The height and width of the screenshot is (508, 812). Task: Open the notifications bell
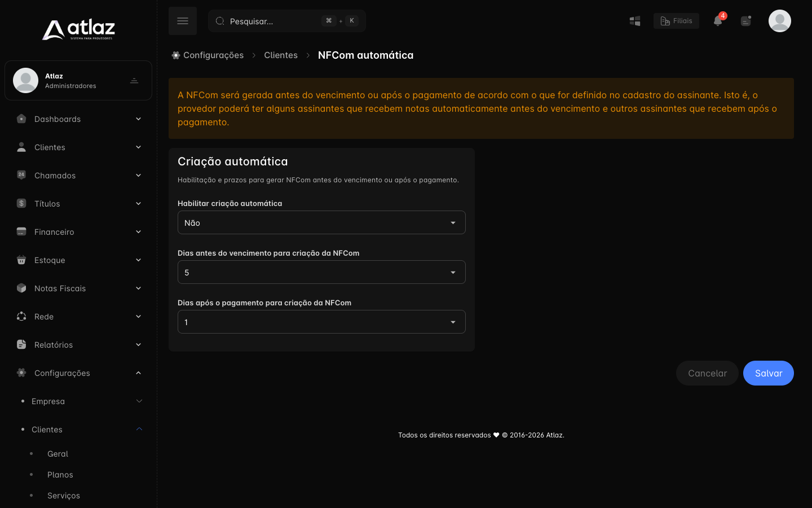718,21
